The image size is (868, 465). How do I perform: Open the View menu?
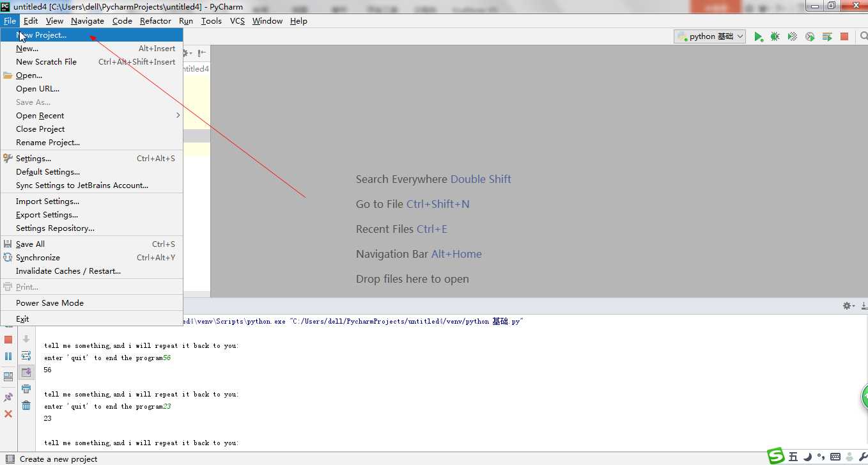(x=54, y=21)
